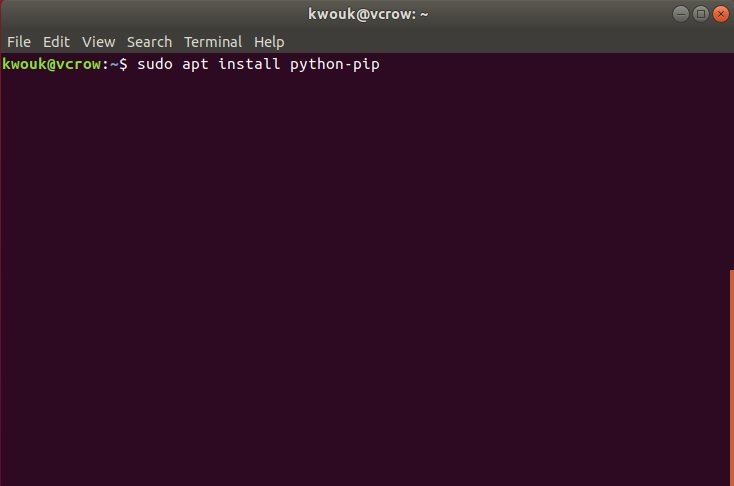The height and width of the screenshot is (486, 734).
Task: Click the blue tilde in the prompt
Action: (x=115, y=65)
